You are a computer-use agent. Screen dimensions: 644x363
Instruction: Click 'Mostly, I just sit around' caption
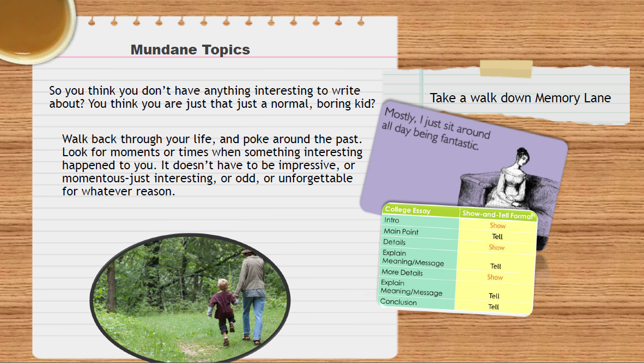pos(436,129)
